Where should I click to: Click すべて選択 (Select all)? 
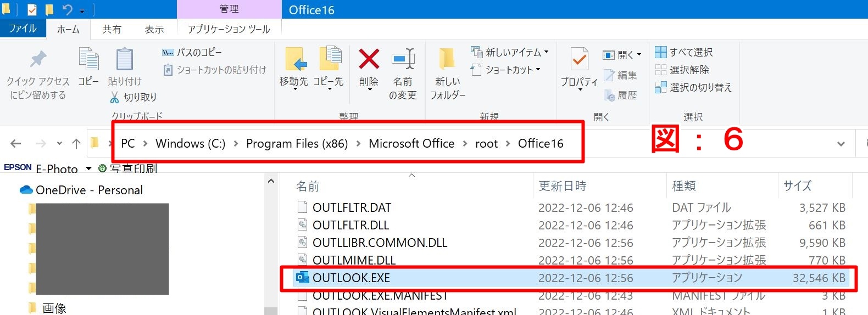(684, 52)
